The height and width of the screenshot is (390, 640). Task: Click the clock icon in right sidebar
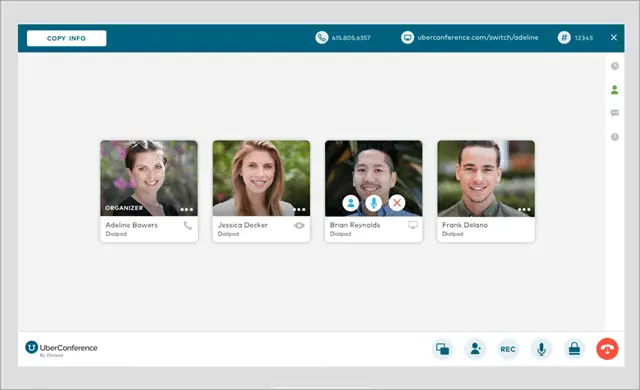[x=615, y=66]
